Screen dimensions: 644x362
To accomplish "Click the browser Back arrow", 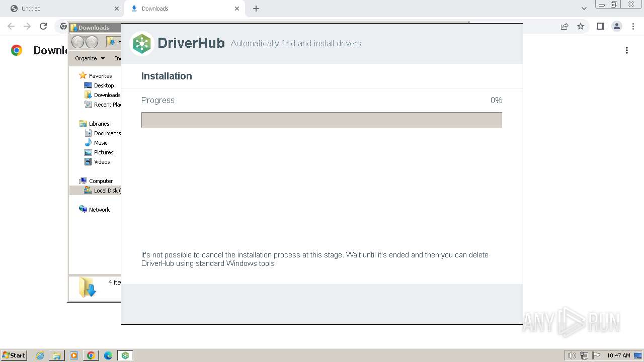I will click(11, 26).
